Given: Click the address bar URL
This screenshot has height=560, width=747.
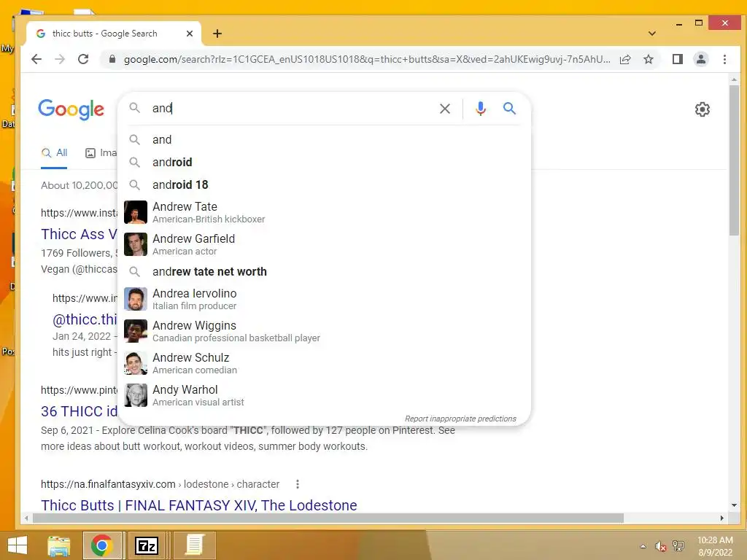Looking at the screenshot, I should pos(367,59).
